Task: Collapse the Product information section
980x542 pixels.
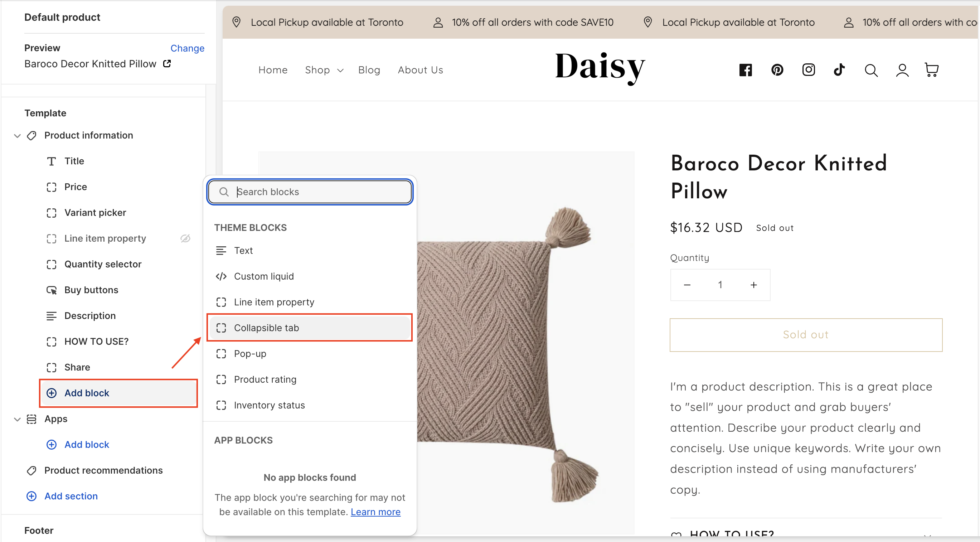Action: (17, 136)
